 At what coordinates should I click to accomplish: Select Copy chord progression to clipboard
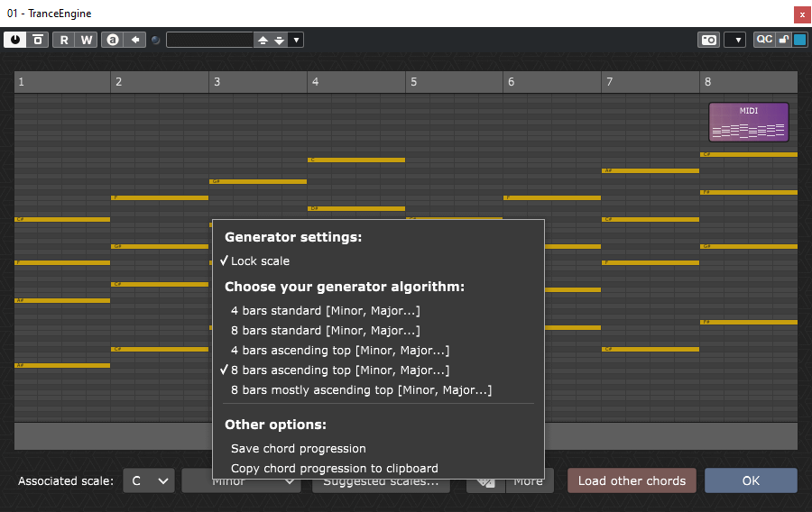point(334,469)
